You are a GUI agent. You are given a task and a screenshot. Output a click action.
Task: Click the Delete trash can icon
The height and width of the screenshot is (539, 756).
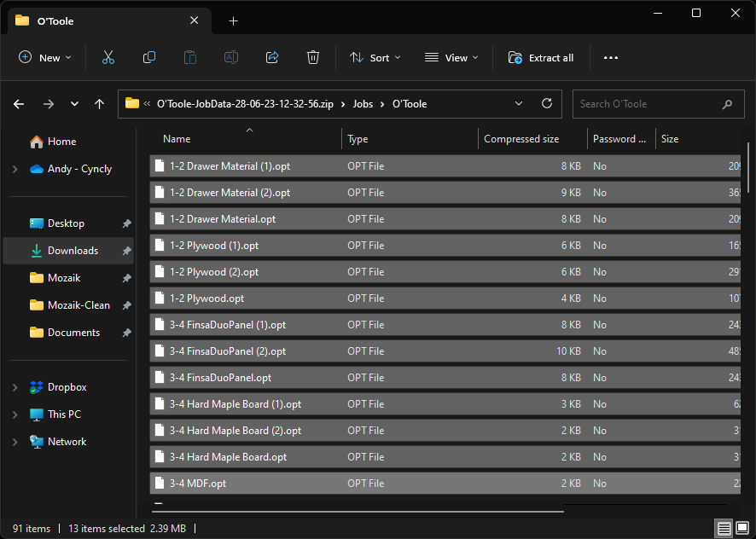click(313, 57)
